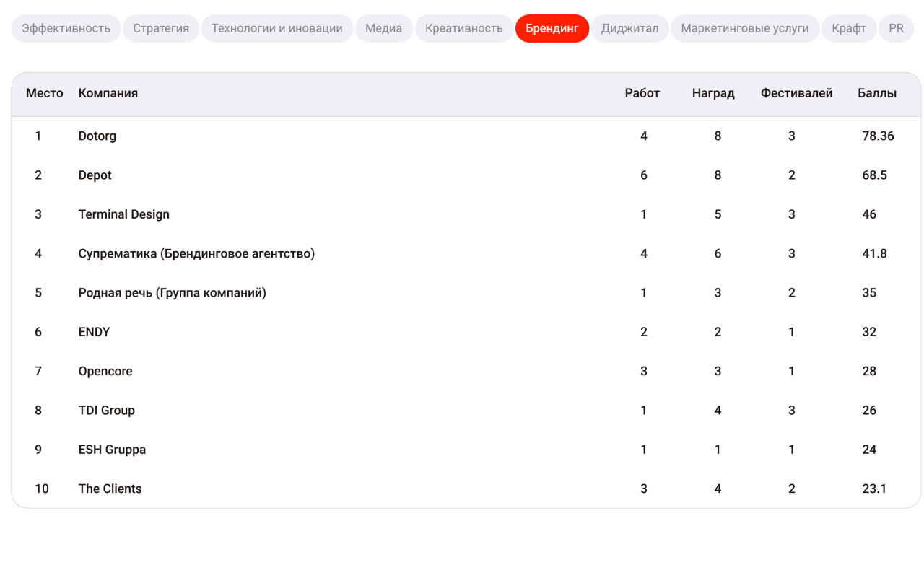Image resolution: width=924 pixels, height=578 pixels.
Task: Click the Компания column header
Action: click(108, 93)
